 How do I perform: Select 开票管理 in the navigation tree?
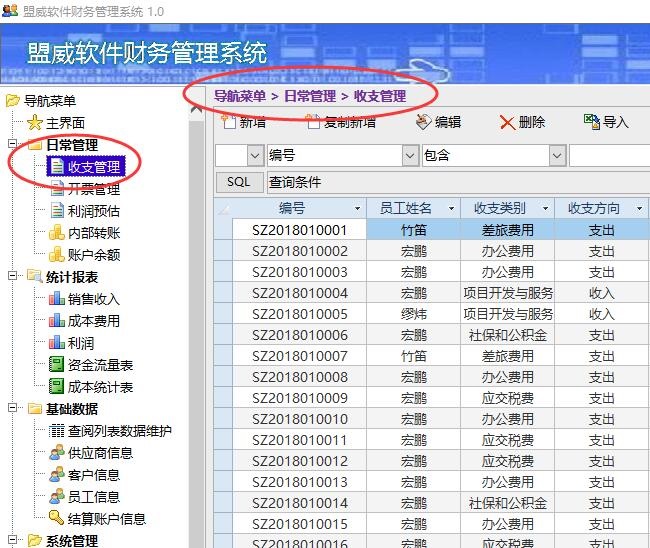point(94,189)
